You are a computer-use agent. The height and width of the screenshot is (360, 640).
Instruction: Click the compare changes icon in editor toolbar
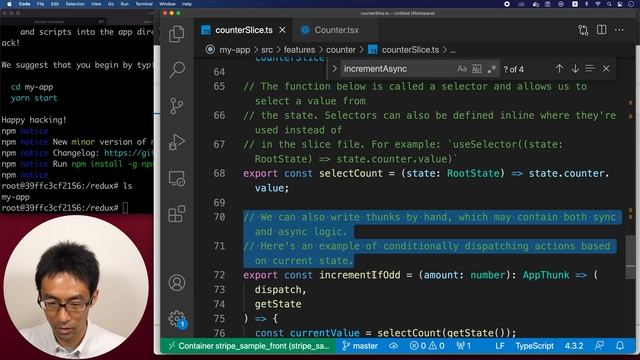tap(583, 30)
